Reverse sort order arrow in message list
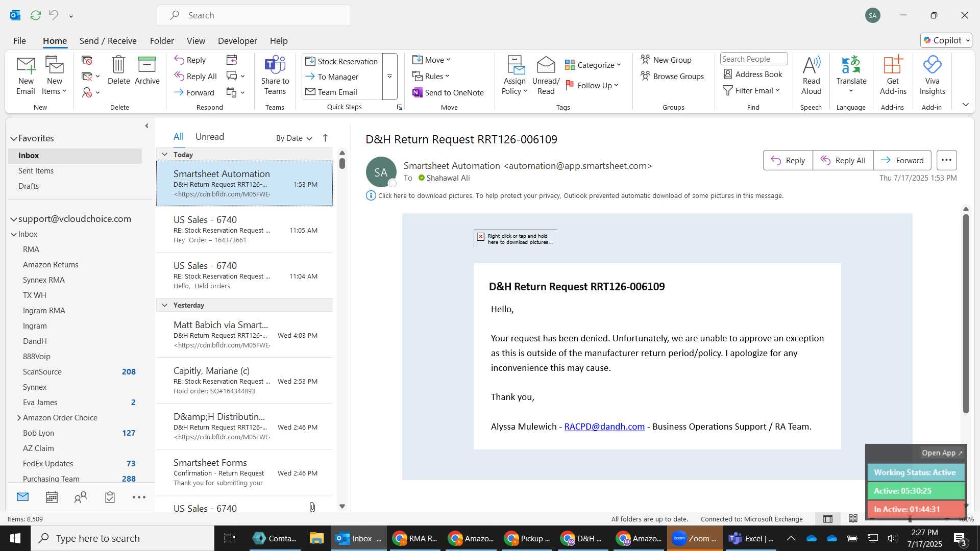This screenshot has height=551, width=980. tap(325, 138)
